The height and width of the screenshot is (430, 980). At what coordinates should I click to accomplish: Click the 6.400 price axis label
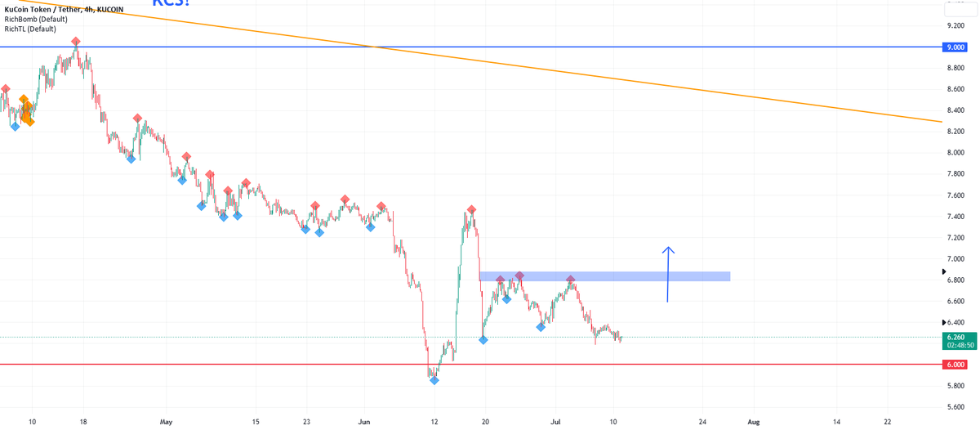click(x=955, y=322)
